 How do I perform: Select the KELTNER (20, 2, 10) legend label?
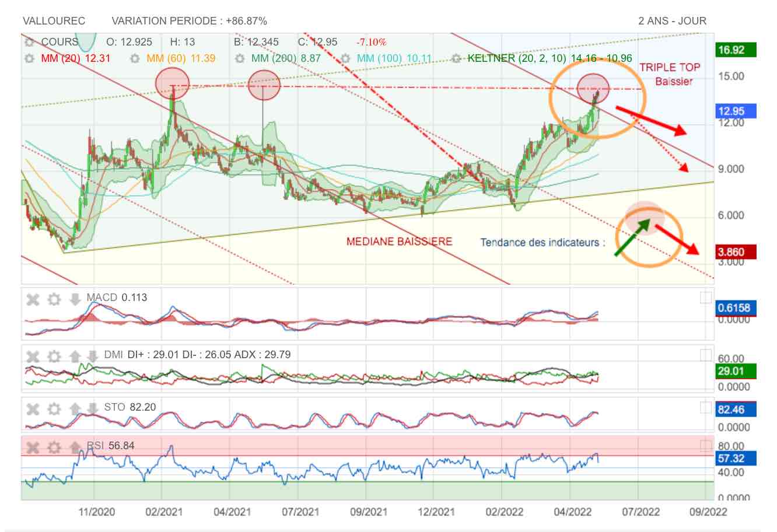pos(549,58)
